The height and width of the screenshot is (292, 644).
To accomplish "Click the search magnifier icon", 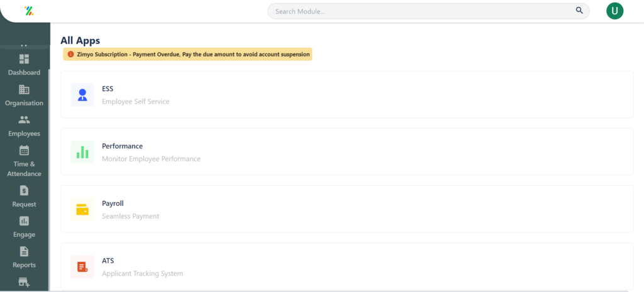I will tap(579, 11).
